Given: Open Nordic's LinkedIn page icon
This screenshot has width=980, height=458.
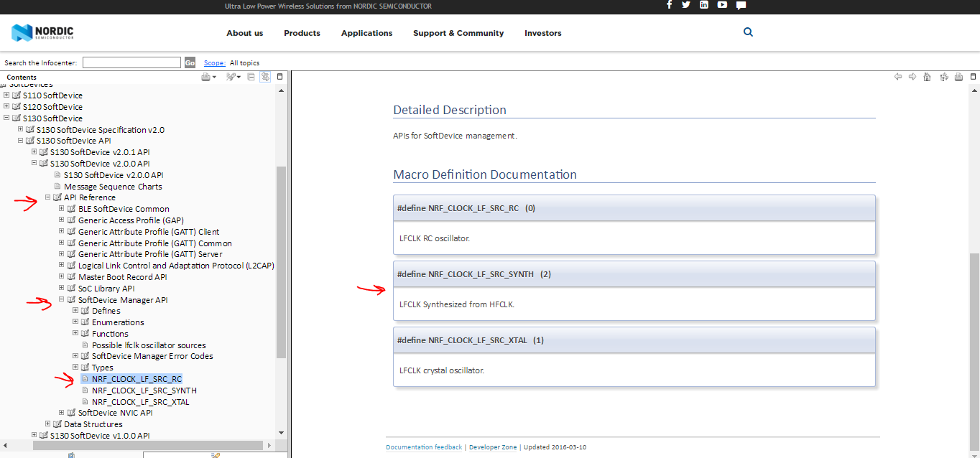Looking at the screenshot, I should tap(704, 4).
